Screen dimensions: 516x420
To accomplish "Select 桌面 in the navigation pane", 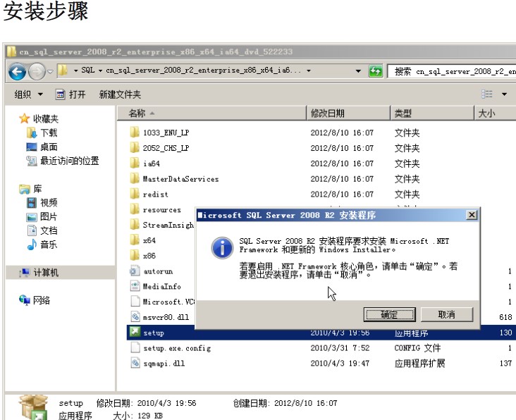I will [x=49, y=147].
